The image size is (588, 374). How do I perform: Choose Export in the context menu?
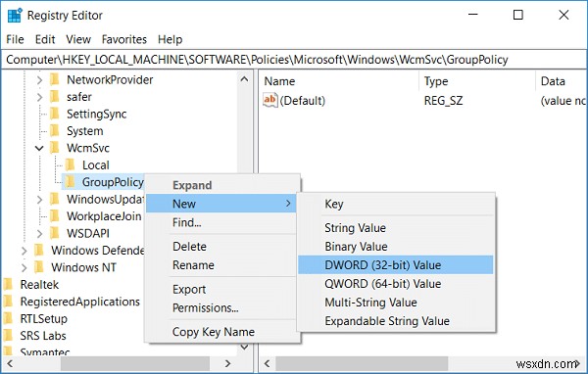click(x=222, y=289)
